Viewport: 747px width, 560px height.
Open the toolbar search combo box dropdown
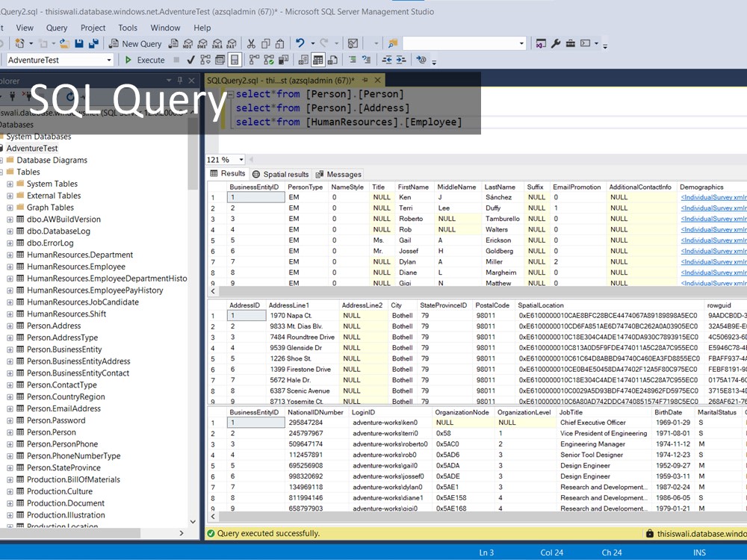[x=521, y=44]
